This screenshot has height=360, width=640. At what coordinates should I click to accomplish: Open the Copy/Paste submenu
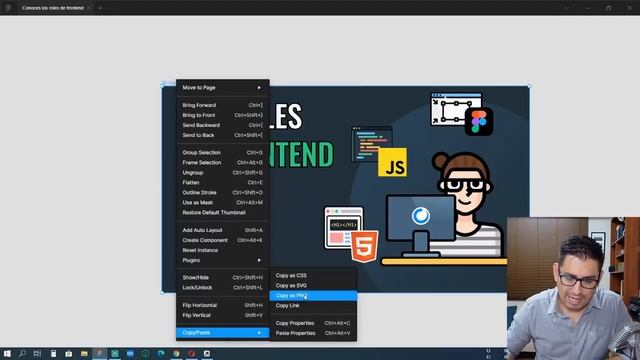pyautogui.click(x=222, y=333)
